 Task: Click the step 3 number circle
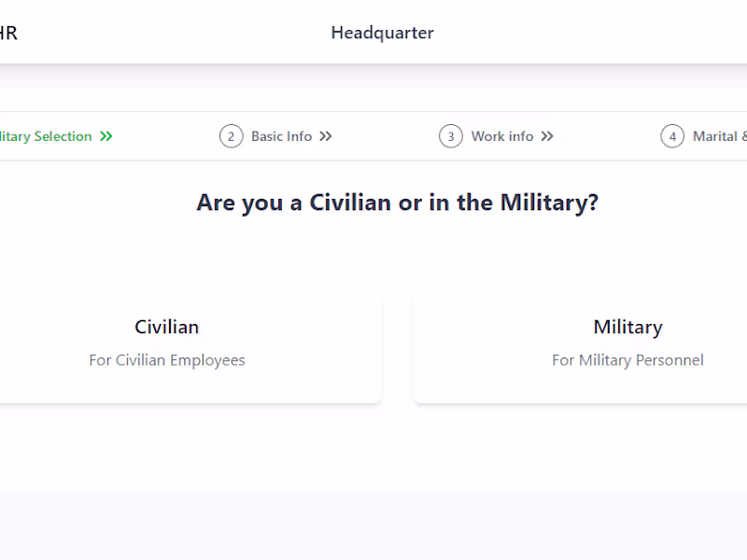pyautogui.click(x=451, y=136)
